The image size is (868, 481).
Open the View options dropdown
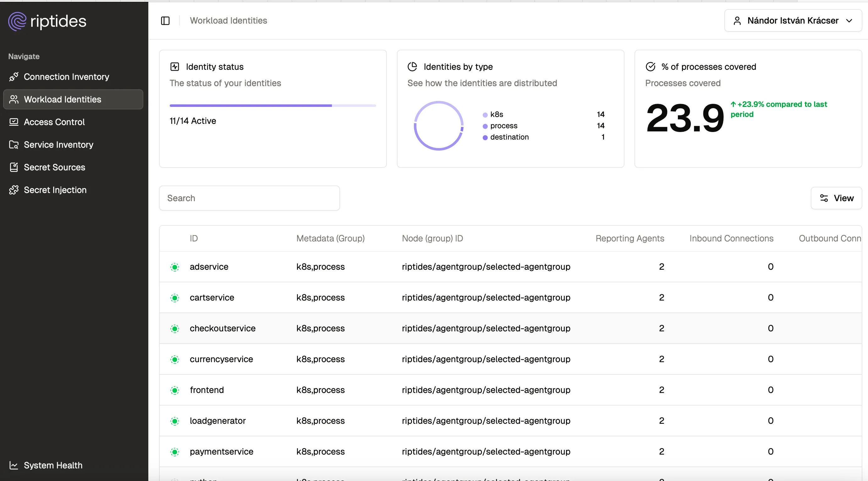(x=836, y=198)
